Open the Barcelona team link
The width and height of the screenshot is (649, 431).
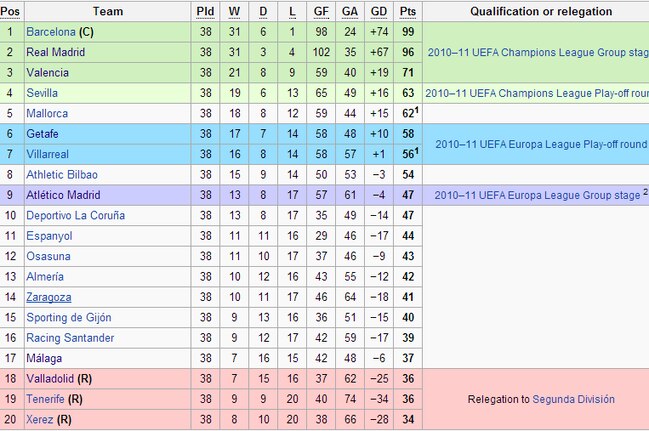coord(50,32)
